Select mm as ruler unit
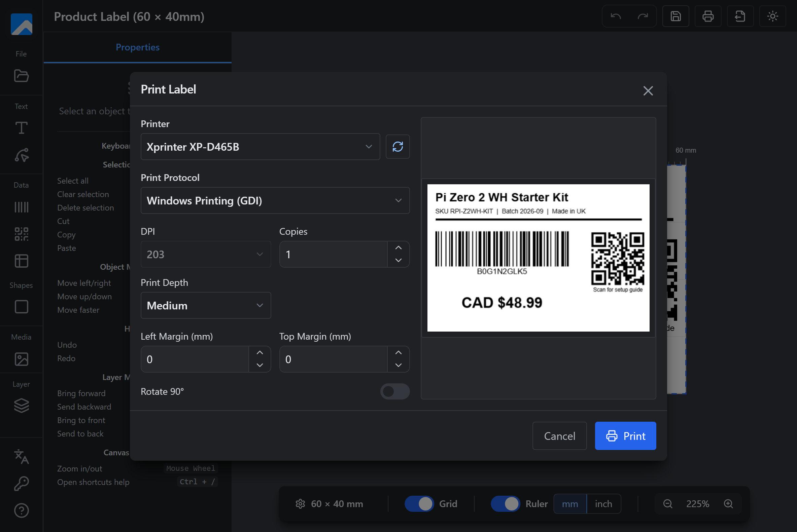Image resolution: width=797 pixels, height=532 pixels. pos(570,504)
